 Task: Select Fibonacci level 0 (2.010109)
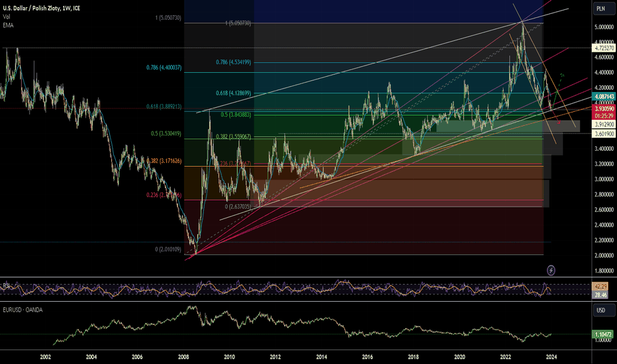pyautogui.click(x=168, y=250)
